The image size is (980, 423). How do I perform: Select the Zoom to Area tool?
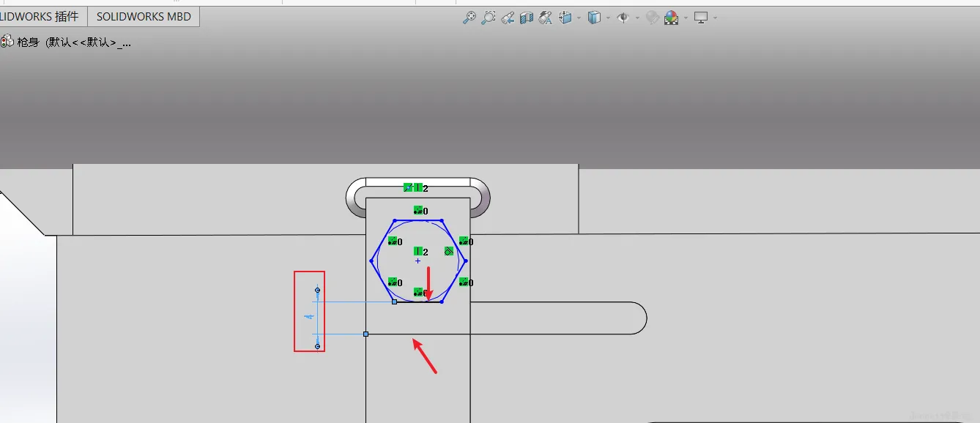click(489, 18)
